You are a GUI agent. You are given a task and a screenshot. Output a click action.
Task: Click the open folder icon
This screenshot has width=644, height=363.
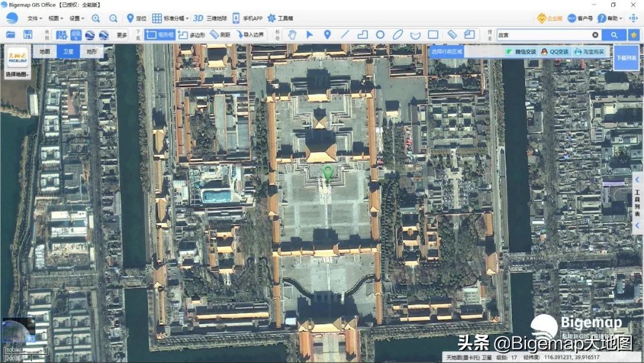pyautogui.click(x=11, y=35)
